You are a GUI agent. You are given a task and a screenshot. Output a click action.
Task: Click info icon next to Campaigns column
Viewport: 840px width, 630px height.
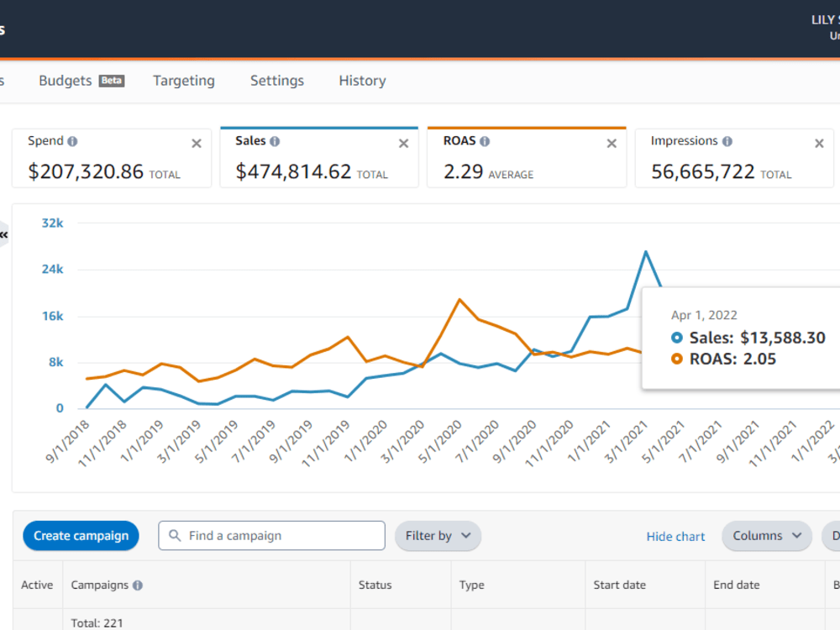[x=138, y=585]
